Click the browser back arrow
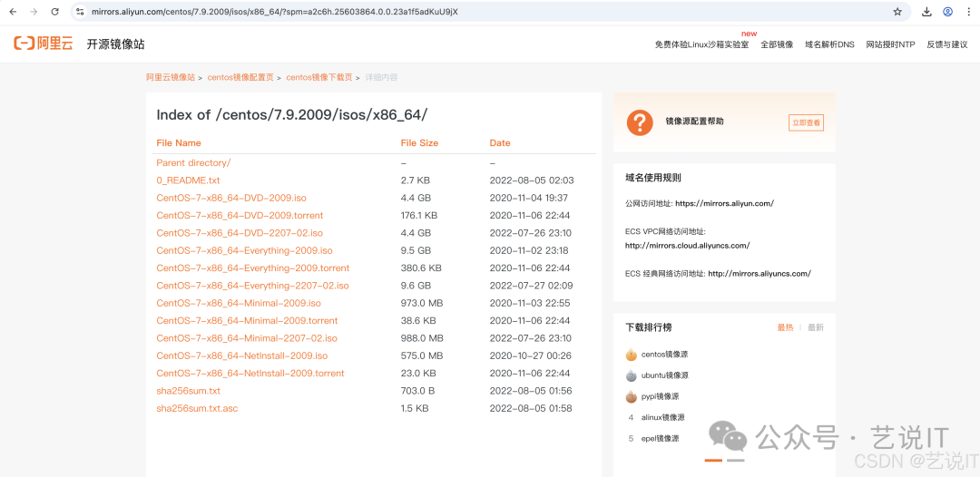The width and height of the screenshot is (980, 477). pos(13,12)
